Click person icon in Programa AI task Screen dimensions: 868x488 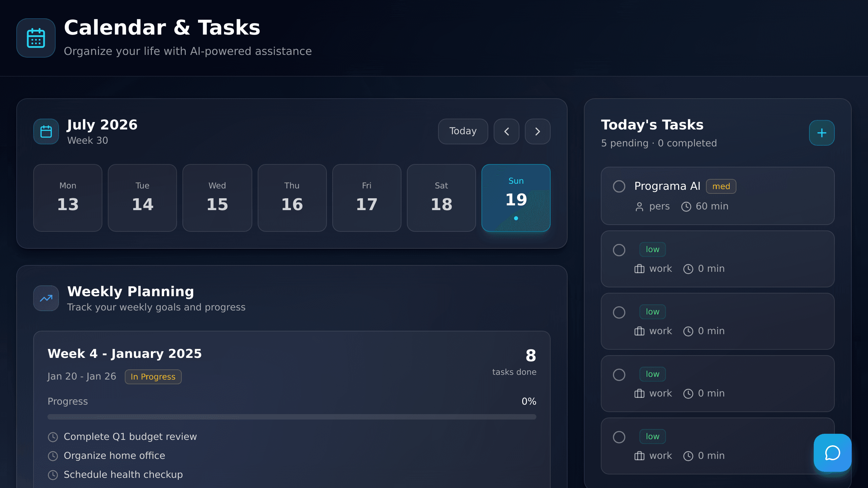[639, 207]
